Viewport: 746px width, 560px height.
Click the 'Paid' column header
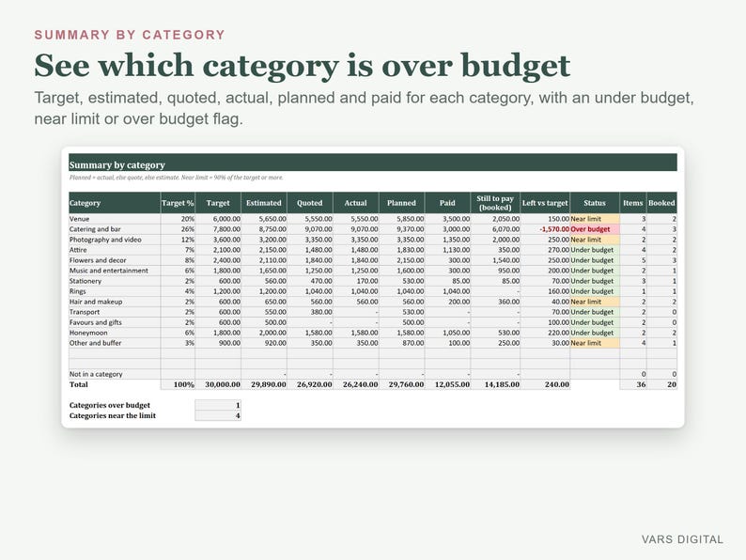coord(448,203)
